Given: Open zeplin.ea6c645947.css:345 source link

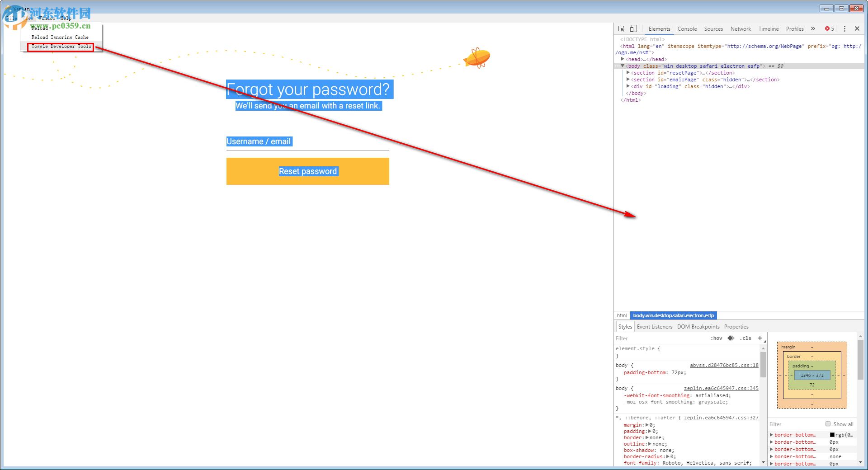Looking at the screenshot, I should 721,388.
